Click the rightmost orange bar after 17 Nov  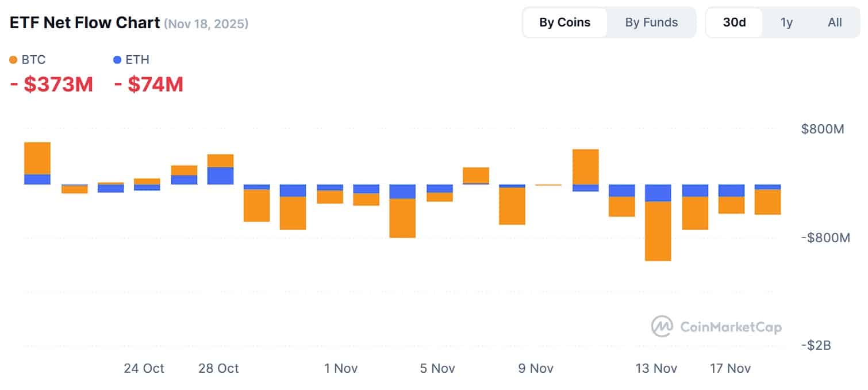767,202
